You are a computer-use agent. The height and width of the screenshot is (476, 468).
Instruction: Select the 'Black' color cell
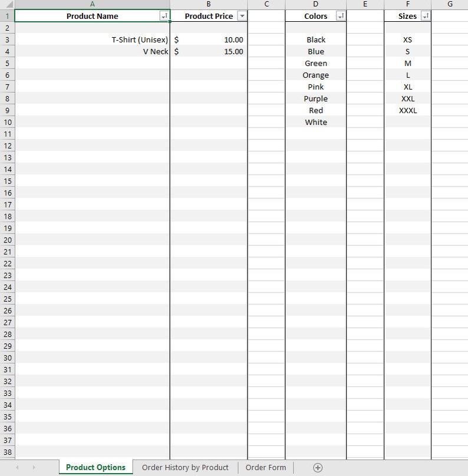[316, 40]
